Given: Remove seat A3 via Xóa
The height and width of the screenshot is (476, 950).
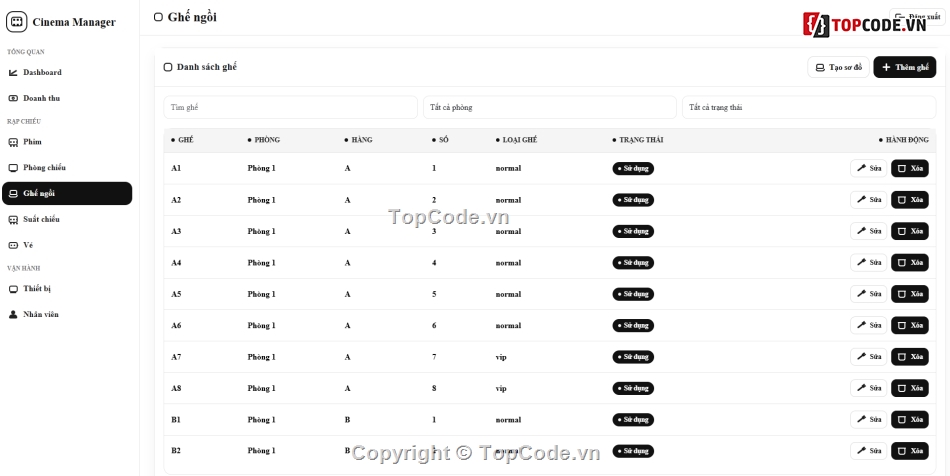Looking at the screenshot, I should click(x=909, y=231).
